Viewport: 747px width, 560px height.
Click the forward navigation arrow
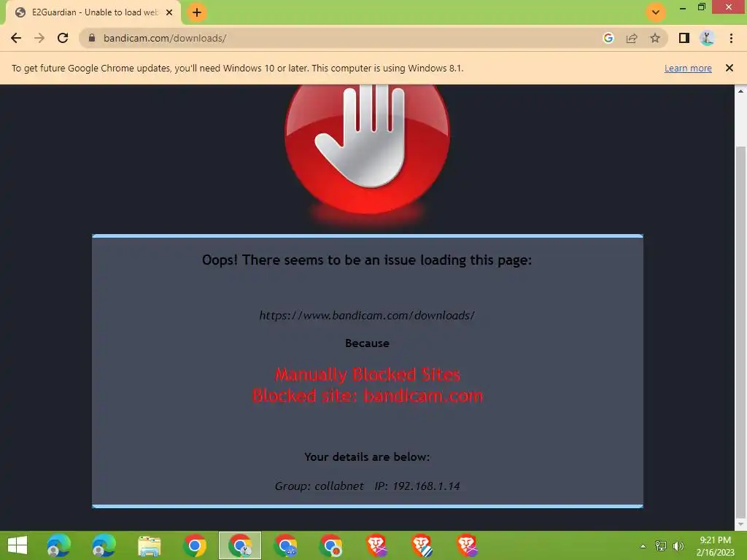pyautogui.click(x=39, y=38)
